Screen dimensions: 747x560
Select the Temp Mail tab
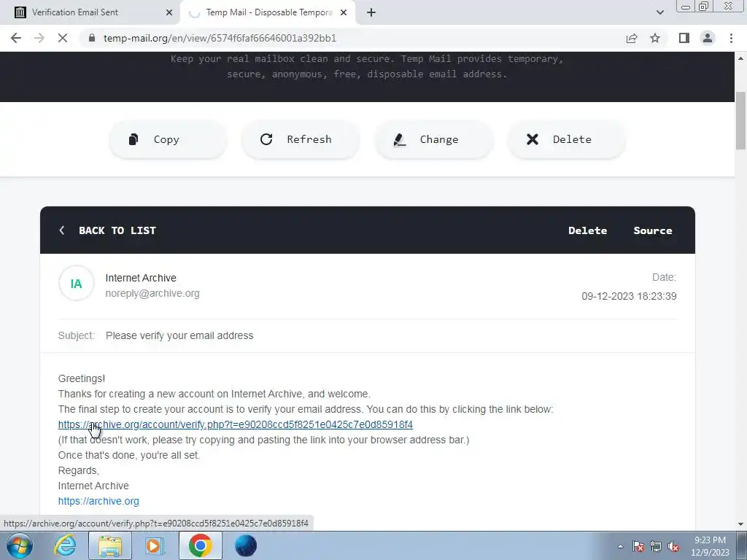click(268, 12)
